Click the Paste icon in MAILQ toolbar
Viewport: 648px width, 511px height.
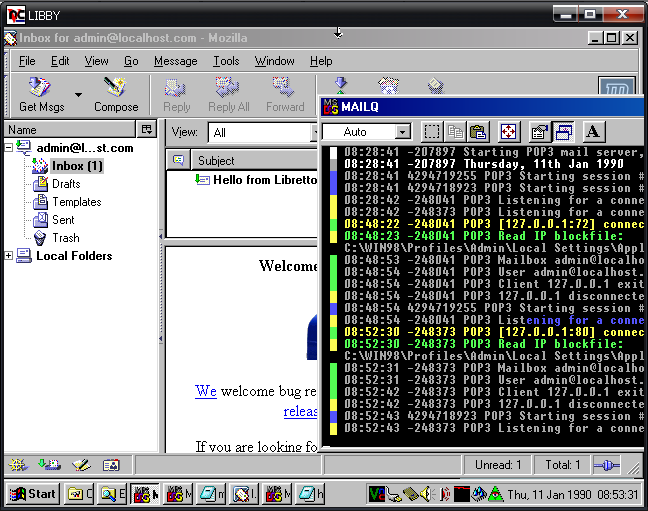point(478,132)
